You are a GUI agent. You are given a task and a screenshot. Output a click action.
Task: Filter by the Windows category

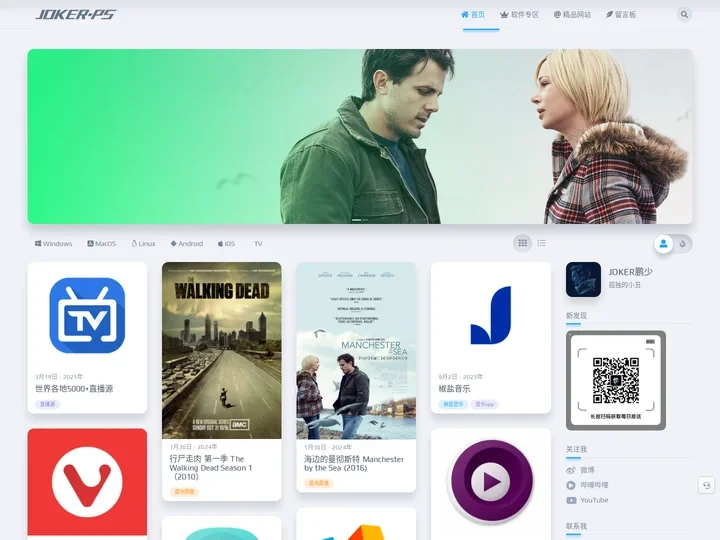(x=54, y=243)
